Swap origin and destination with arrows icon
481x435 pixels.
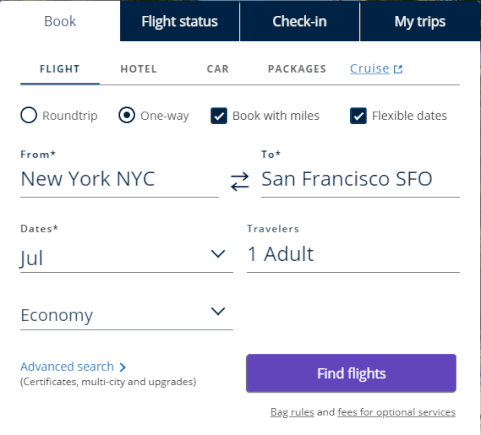(x=240, y=181)
